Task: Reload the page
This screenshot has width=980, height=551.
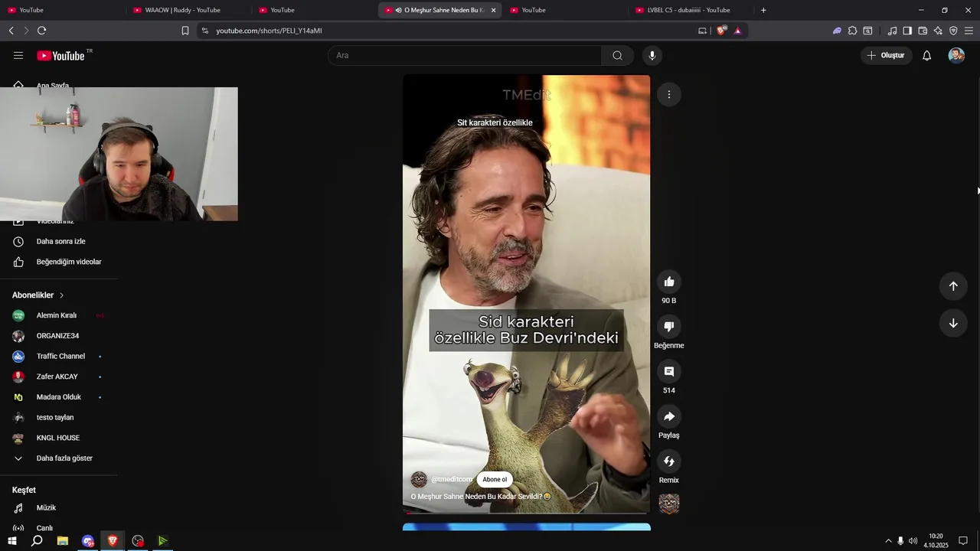Action: tap(41, 31)
